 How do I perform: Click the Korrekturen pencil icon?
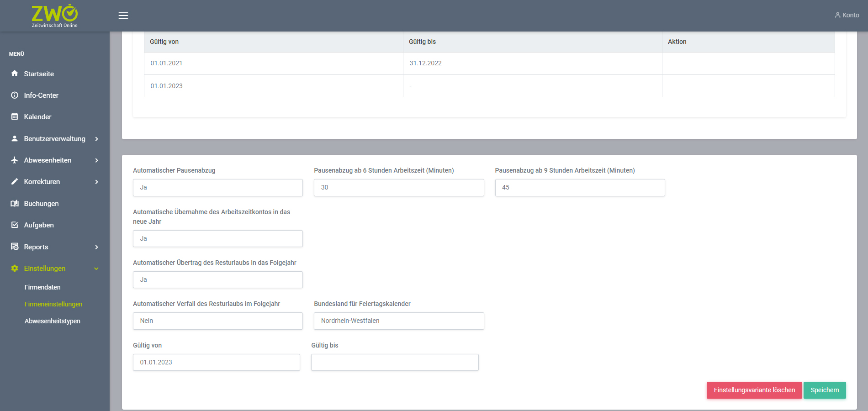15,181
